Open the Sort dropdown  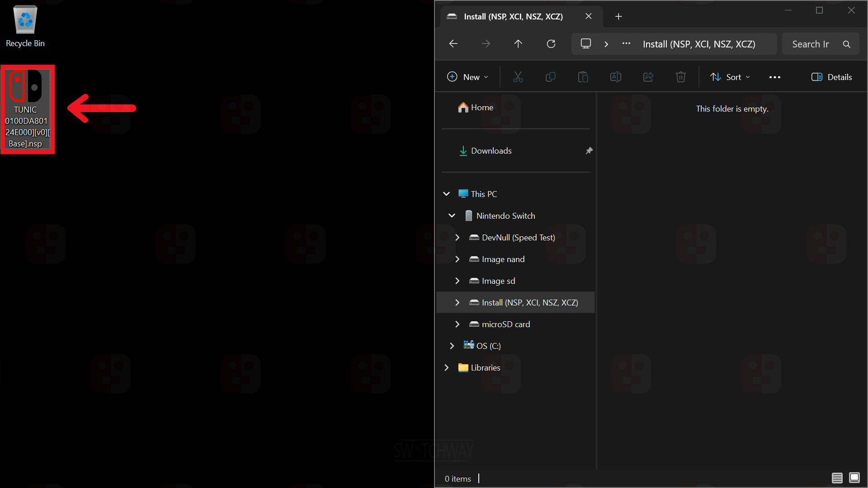(x=730, y=77)
